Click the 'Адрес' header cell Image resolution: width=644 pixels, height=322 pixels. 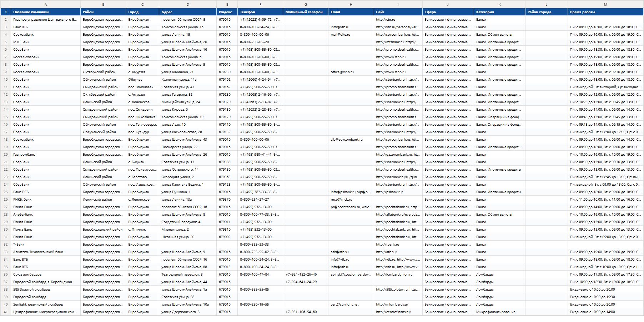pos(188,12)
